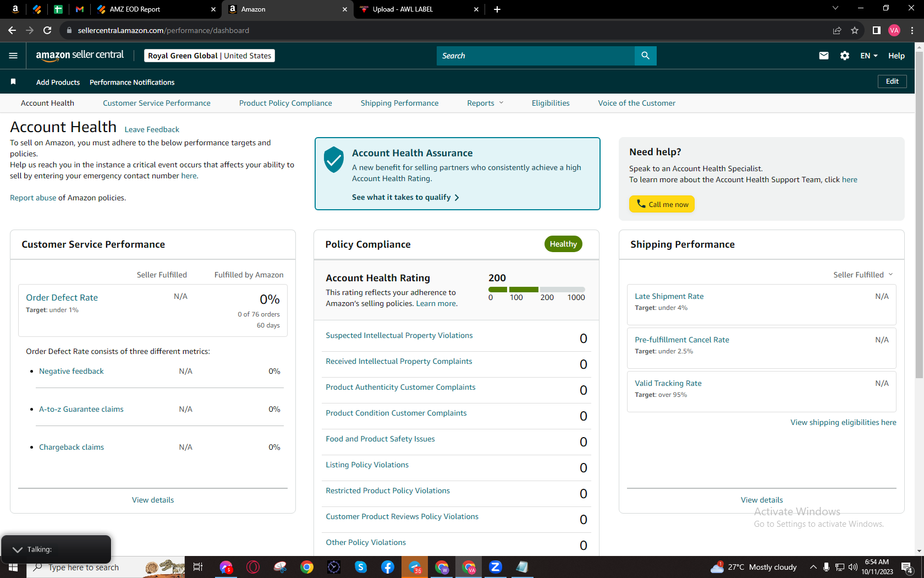Open the tab search dropdown arrow
Image resolution: width=924 pixels, height=578 pixels.
tap(835, 8)
